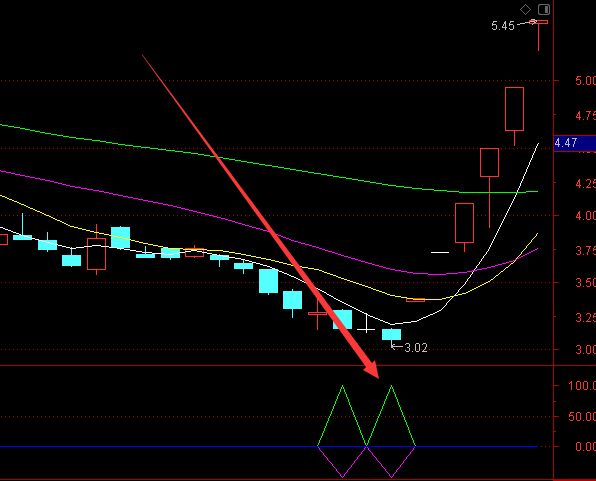596x481 pixels.
Task: Click the 4.00 price axis label
Action: [x=585, y=216]
